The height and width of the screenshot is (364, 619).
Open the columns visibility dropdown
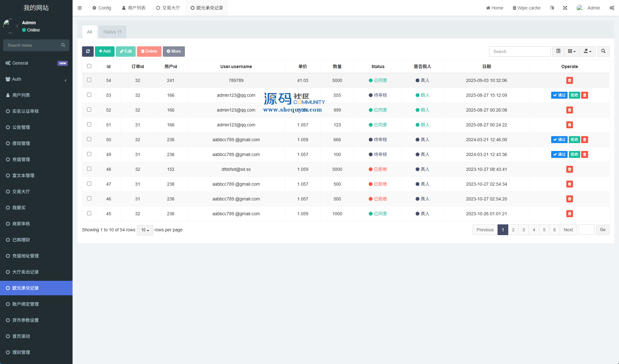tap(572, 51)
